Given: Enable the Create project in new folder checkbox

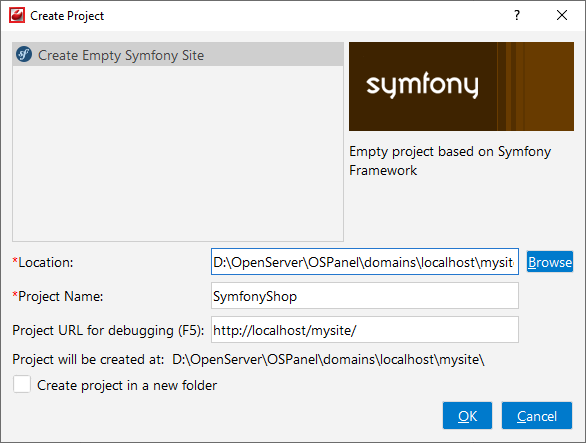Looking at the screenshot, I should click(22, 384).
